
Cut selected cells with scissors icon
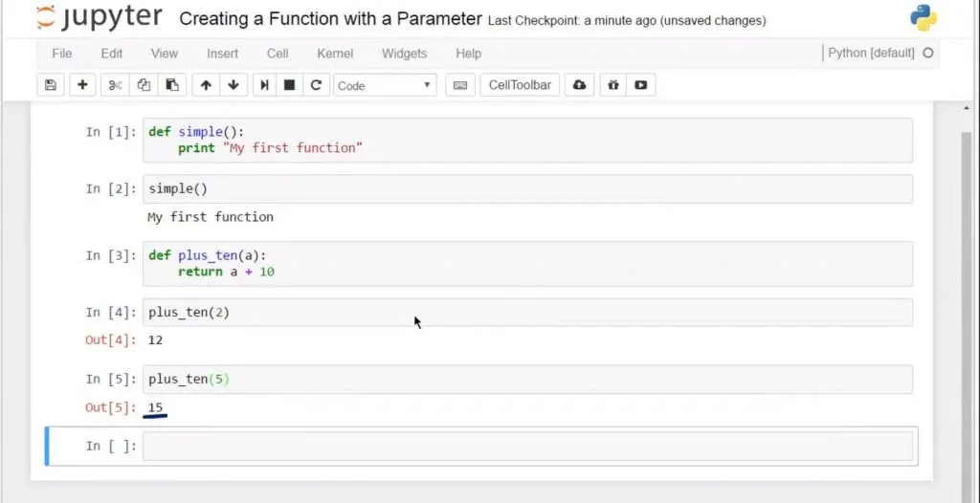115,85
